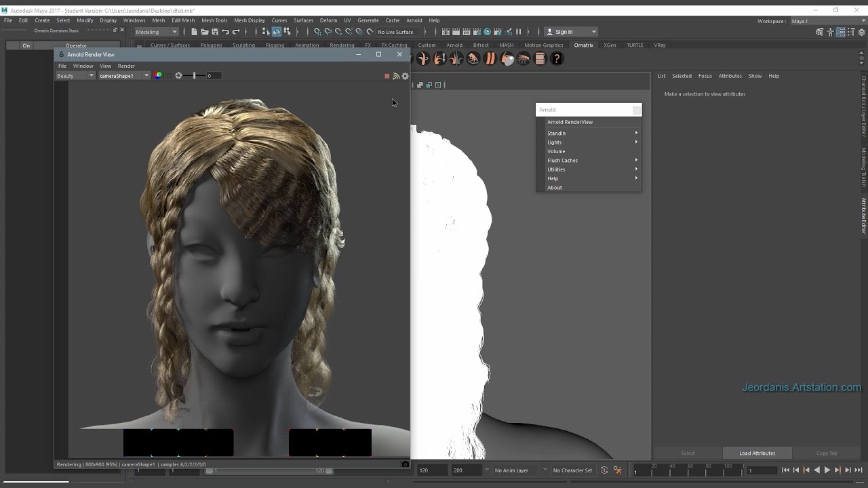868x488 pixels.
Task: Take snapshot with the camera icon
Action: 406,464
